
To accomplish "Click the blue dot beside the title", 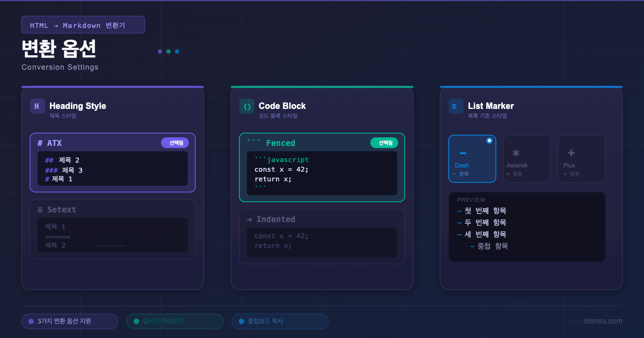I will [x=177, y=52].
